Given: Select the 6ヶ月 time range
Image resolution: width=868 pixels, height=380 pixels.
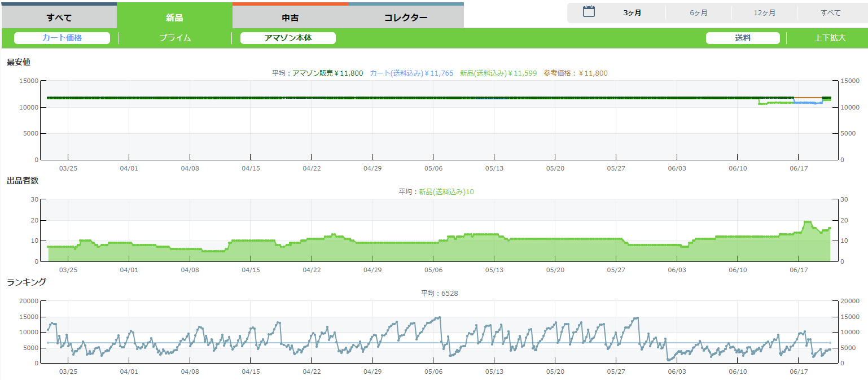Looking at the screenshot, I should pos(698,12).
